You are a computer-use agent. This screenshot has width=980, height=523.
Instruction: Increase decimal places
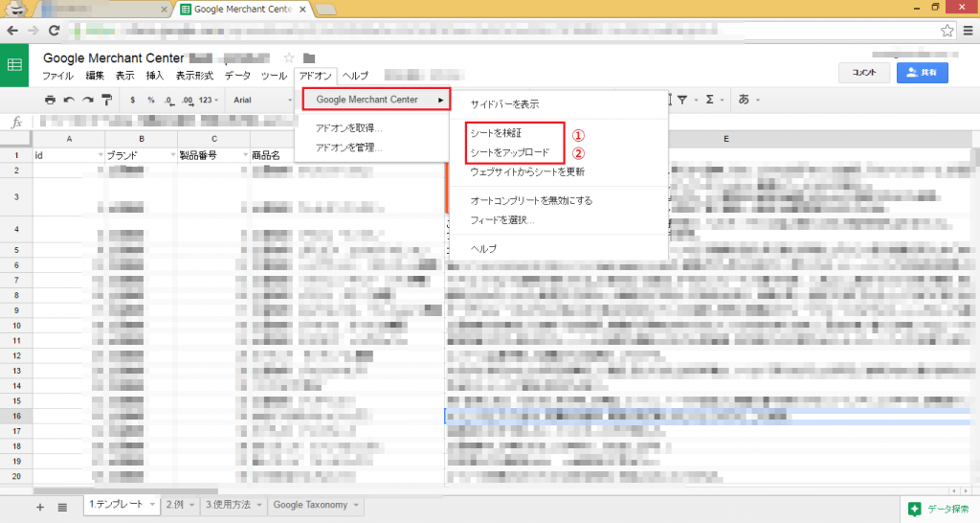pyautogui.click(x=187, y=100)
